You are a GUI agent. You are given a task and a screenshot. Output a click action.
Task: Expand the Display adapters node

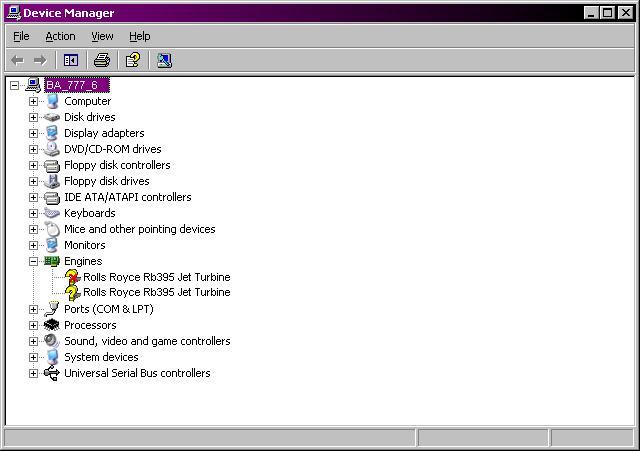[33, 133]
